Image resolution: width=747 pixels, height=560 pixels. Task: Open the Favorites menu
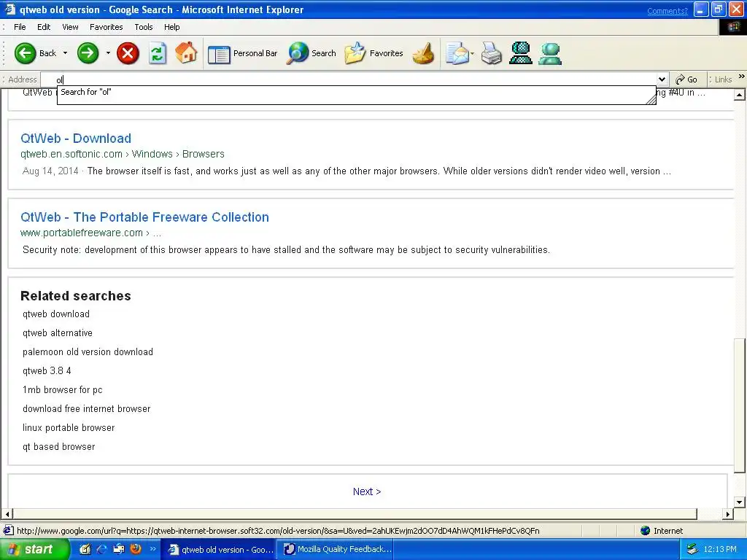point(107,27)
